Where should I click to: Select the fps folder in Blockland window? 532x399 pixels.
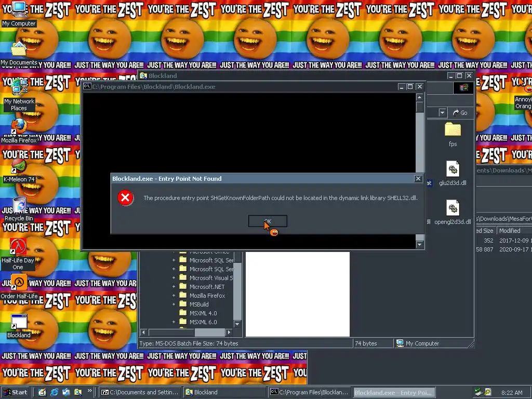tap(453, 135)
